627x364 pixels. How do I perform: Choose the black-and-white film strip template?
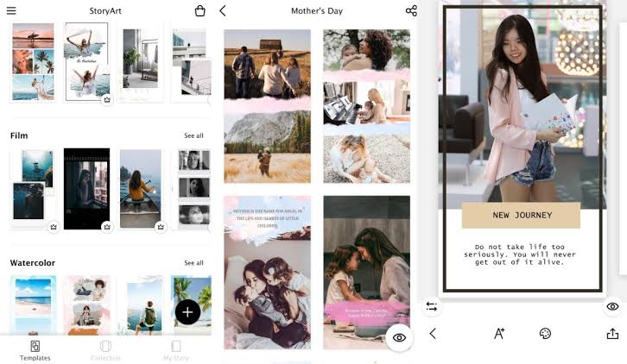193,189
